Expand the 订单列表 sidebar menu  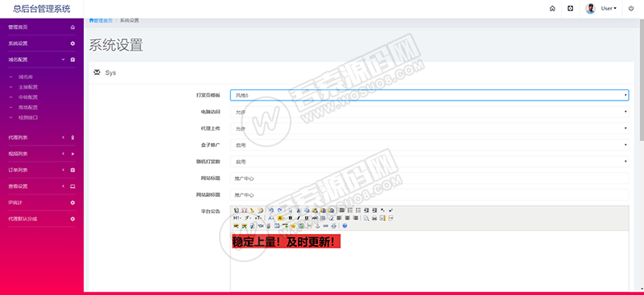[x=42, y=170]
